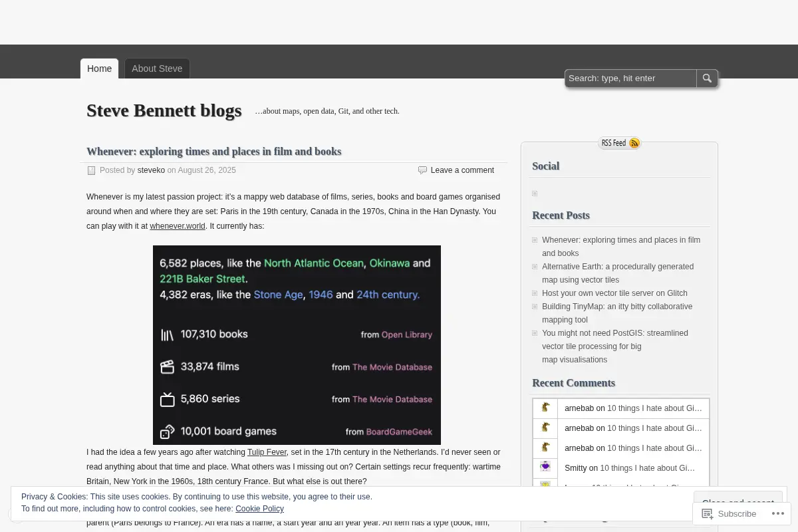Open the Cookie Policy link

[259, 509]
